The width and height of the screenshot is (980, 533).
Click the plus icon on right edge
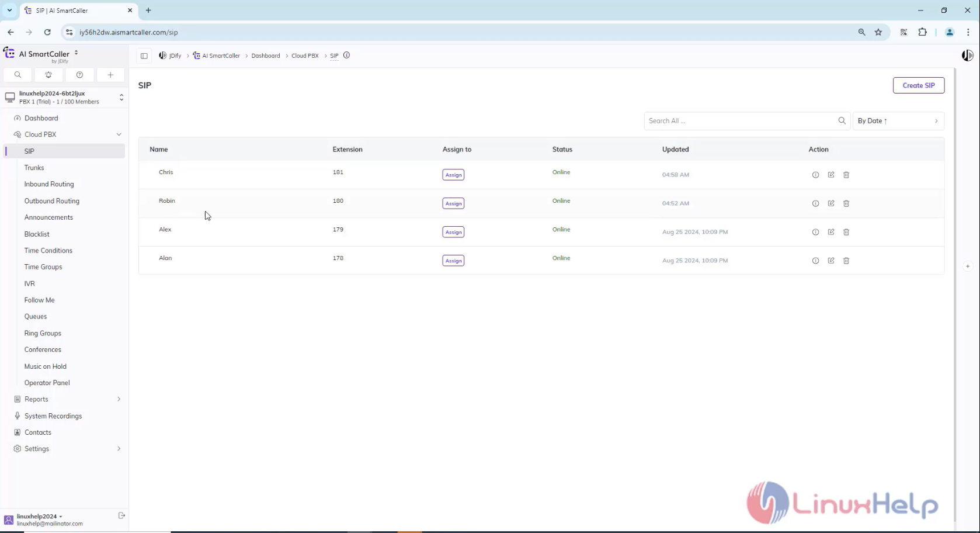point(968,266)
